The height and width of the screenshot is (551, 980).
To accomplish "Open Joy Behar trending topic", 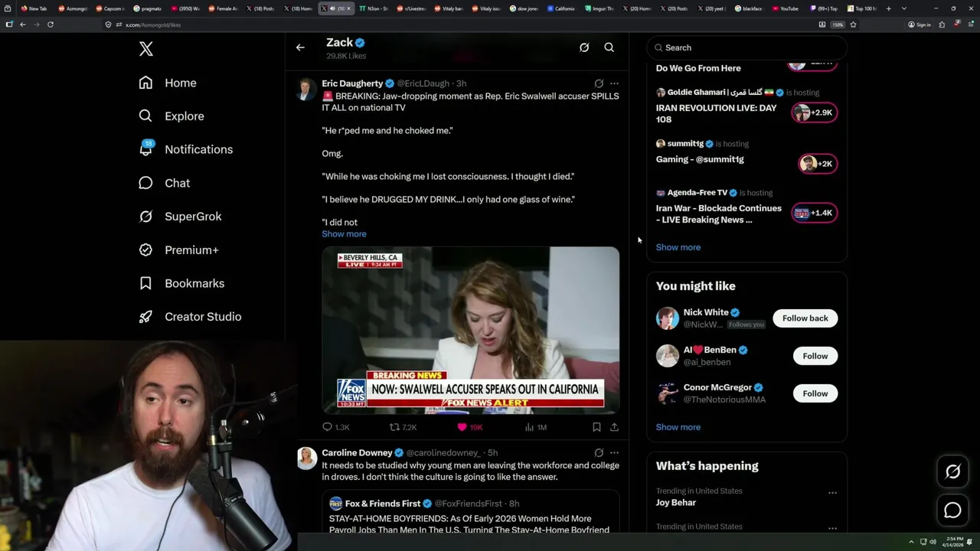I will click(676, 503).
